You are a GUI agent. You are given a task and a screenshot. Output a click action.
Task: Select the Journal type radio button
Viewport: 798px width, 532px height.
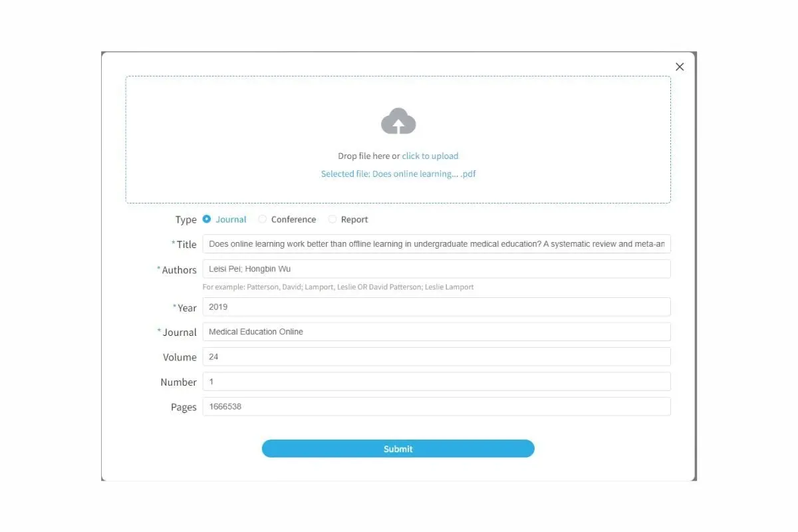coord(207,219)
